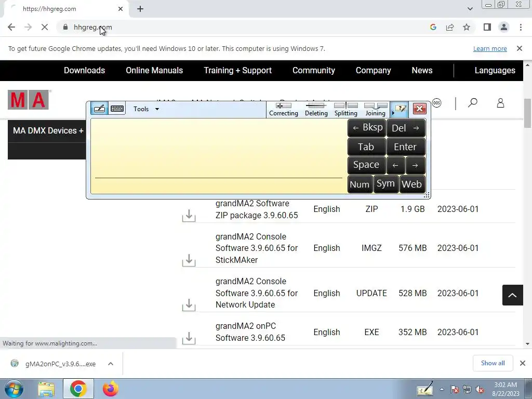
Task: Go back to the previous page
Action: pos(11,27)
